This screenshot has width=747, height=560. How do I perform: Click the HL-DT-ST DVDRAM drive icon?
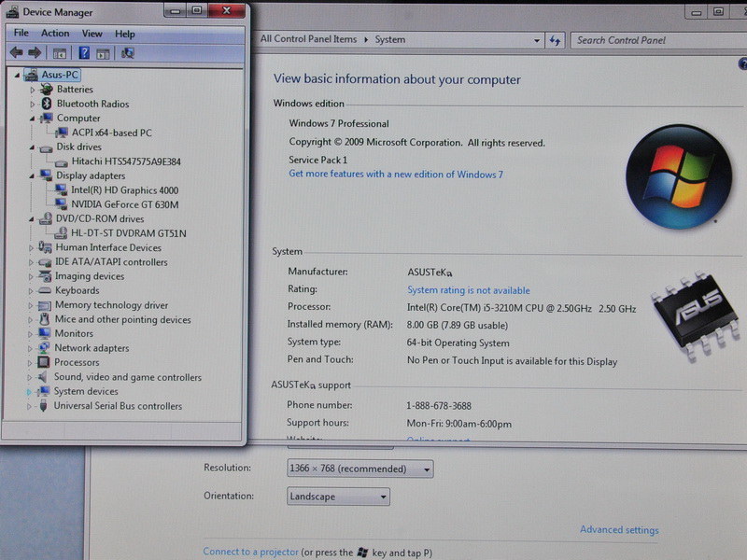[61, 232]
